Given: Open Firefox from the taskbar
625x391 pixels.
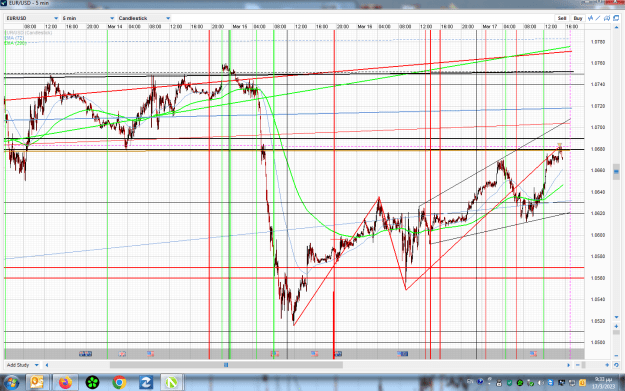Looking at the screenshot, I should click(65, 383).
